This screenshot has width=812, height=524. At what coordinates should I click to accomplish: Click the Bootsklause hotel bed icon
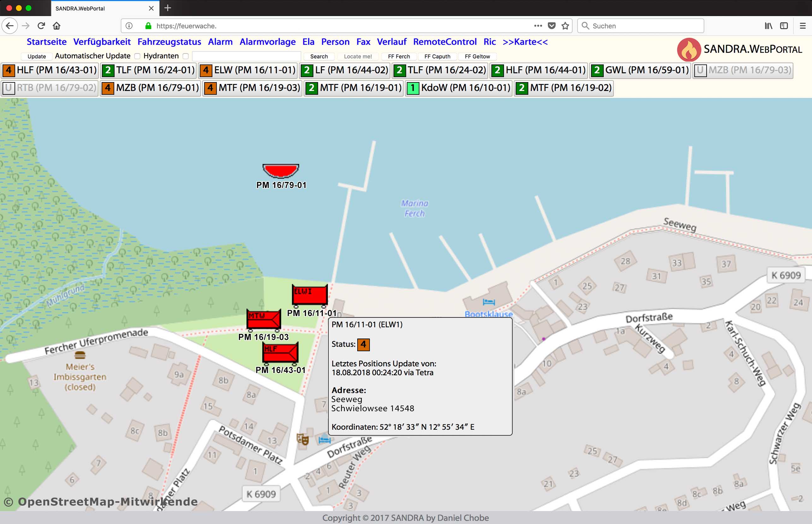[489, 302]
